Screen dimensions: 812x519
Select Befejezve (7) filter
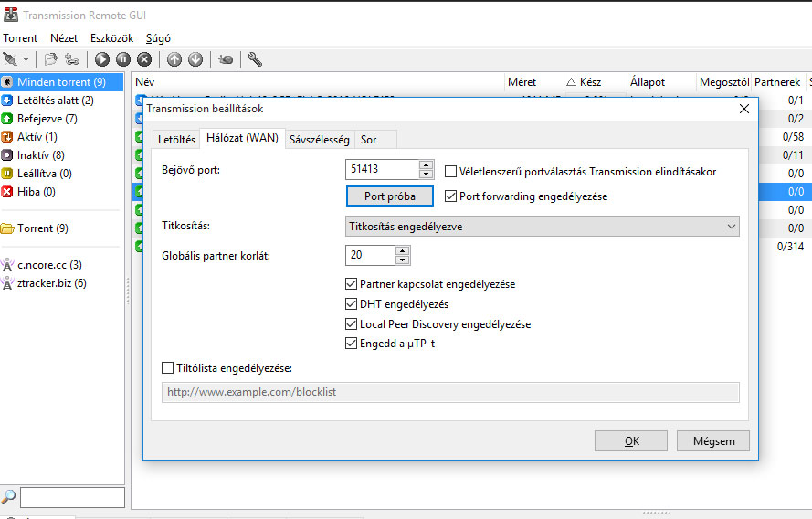click(x=61, y=119)
